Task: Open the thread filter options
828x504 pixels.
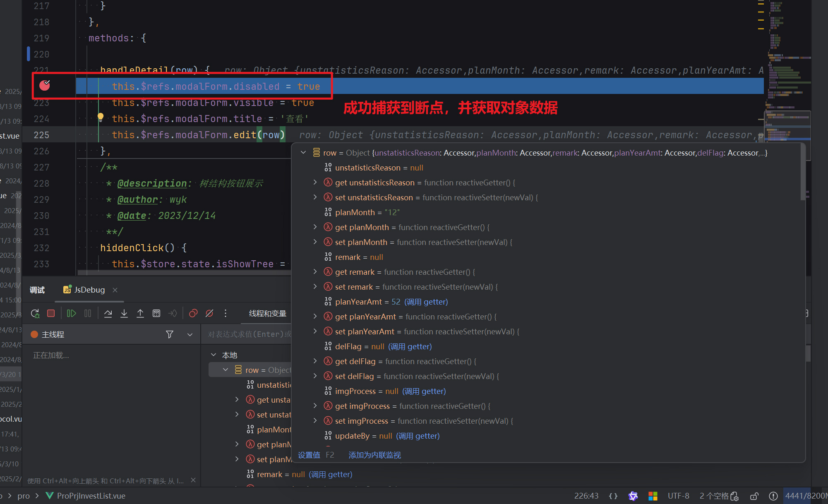Action: (x=170, y=334)
